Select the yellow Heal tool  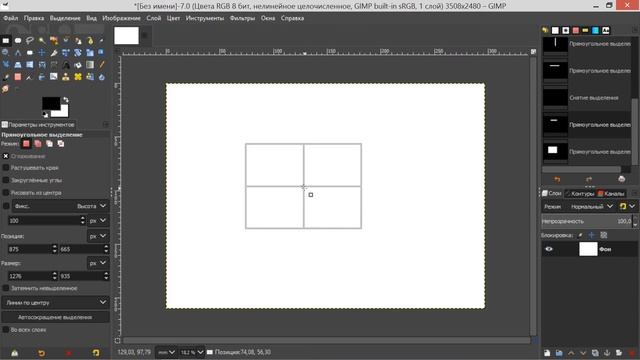click(x=78, y=77)
